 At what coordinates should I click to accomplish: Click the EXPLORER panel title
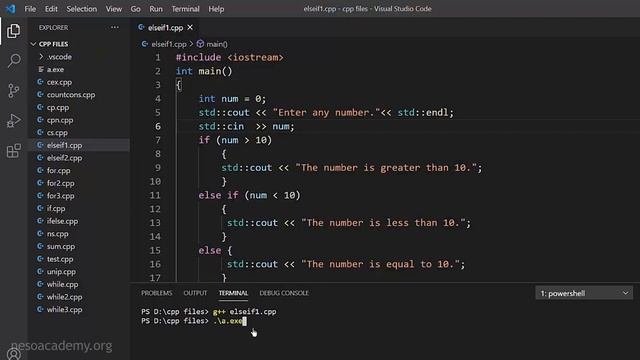(53, 27)
